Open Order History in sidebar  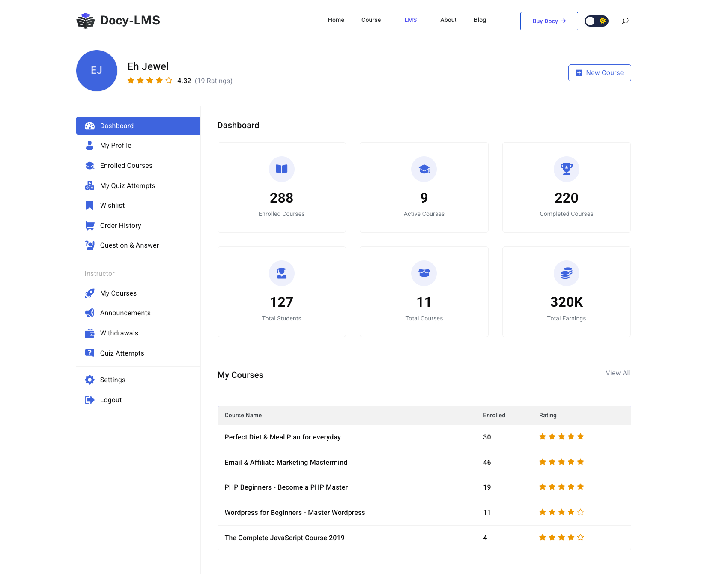pos(138,226)
